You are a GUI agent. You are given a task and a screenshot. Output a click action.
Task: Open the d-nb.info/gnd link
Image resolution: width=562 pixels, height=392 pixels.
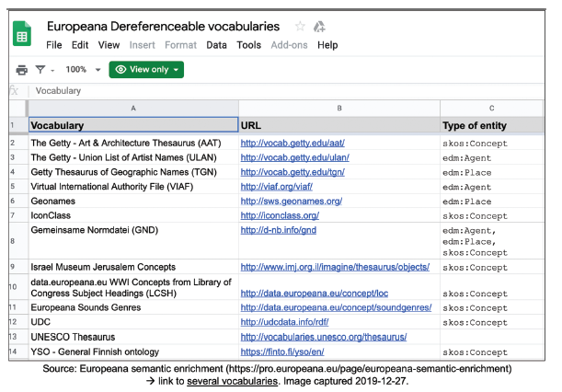click(278, 230)
